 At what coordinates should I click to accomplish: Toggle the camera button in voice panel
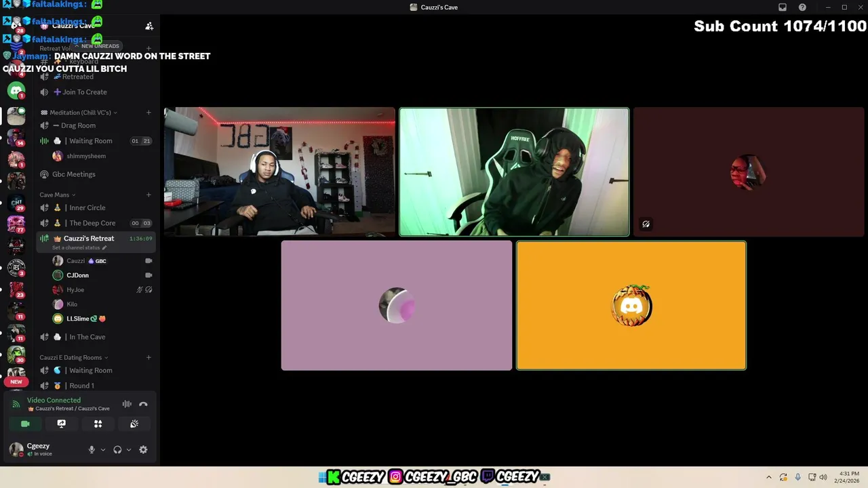pos(25,424)
